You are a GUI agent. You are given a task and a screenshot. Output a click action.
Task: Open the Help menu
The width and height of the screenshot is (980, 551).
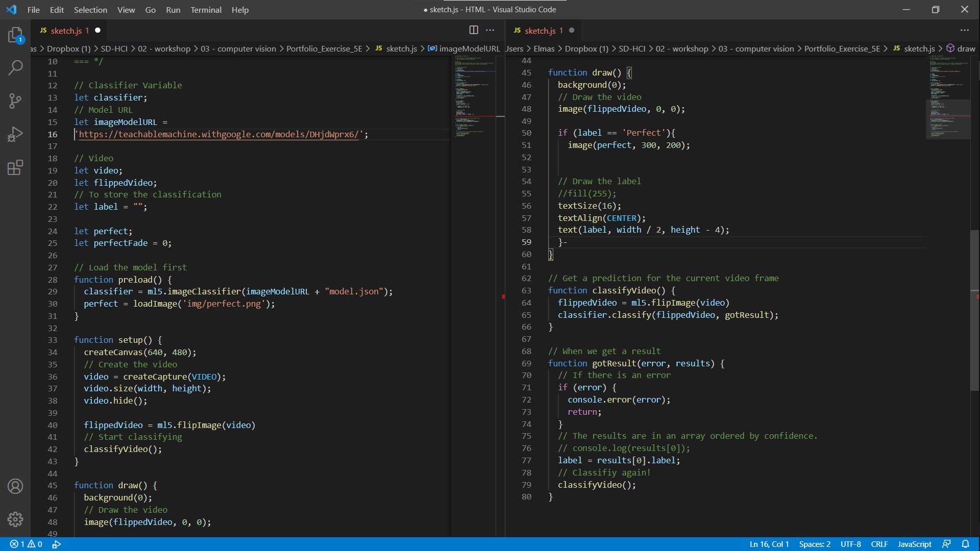click(x=240, y=10)
